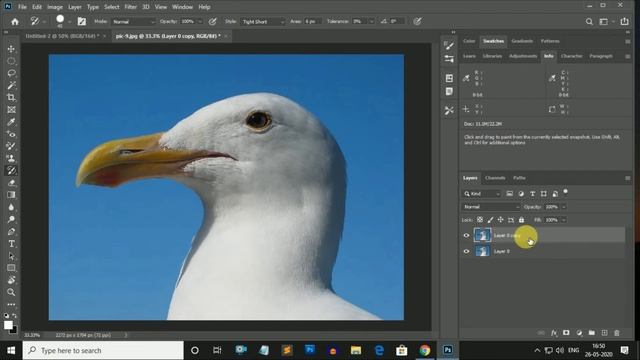
Task: Select the Frame tool
Action: pos(11,110)
